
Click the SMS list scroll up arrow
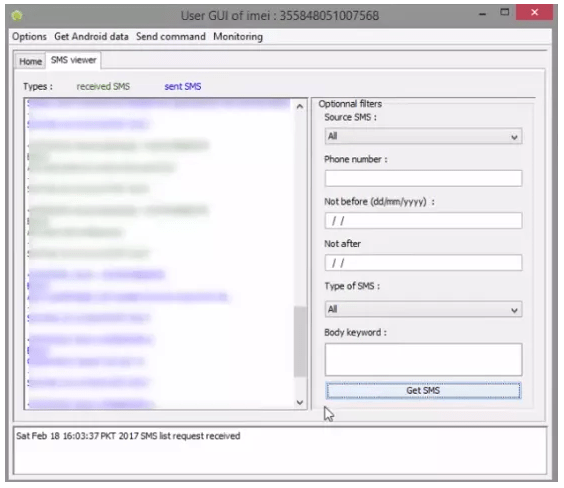[x=300, y=106]
